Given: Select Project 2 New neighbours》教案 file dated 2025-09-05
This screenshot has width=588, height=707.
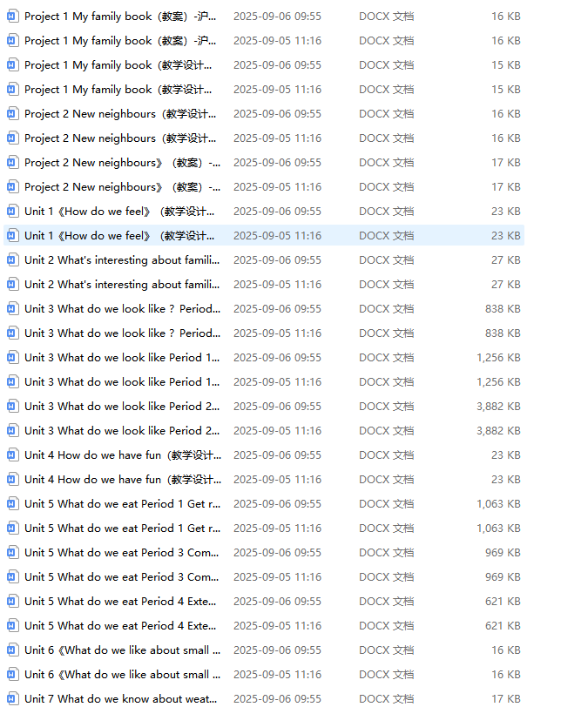Looking at the screenshot, I should 122,187.
